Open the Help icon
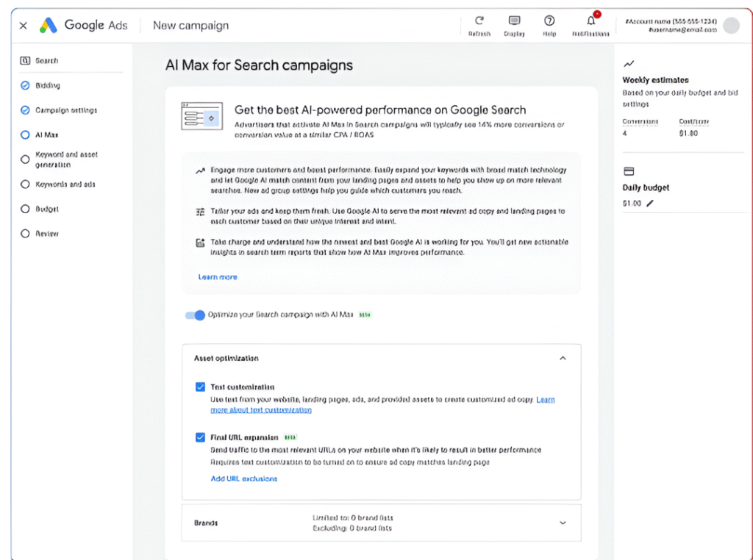The height and width of the screenshot is (560, 753). coord(549,21)
